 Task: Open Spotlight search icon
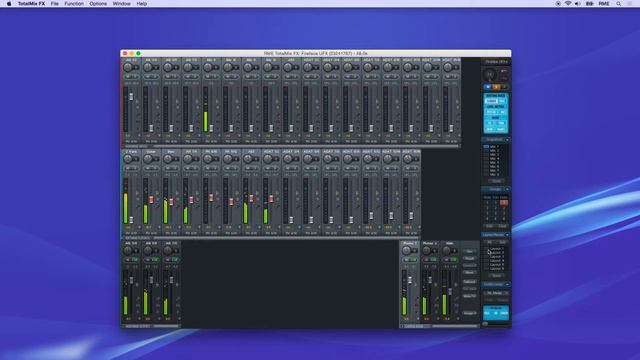tap(619, 4)
